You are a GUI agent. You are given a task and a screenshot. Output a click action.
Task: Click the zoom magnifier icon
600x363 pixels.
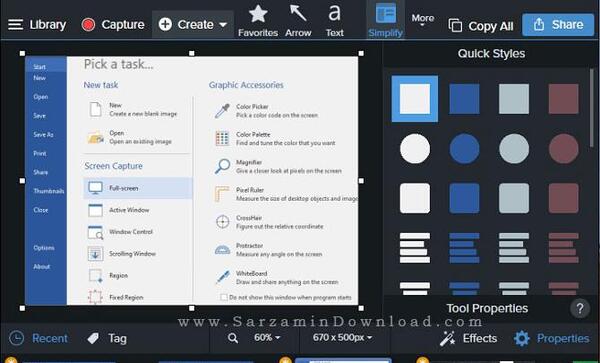(x=233, y=338)
